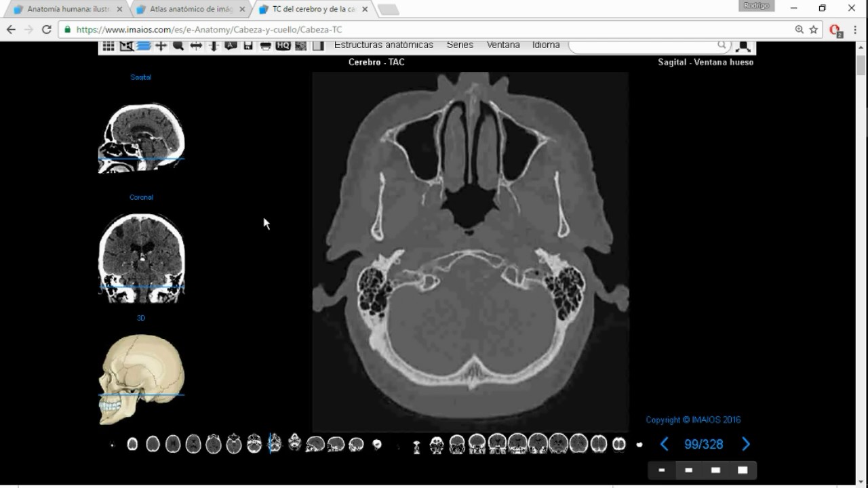Click the Rodrigo profile button
Viewport: 868px width, 488px height.
(757, 5)
